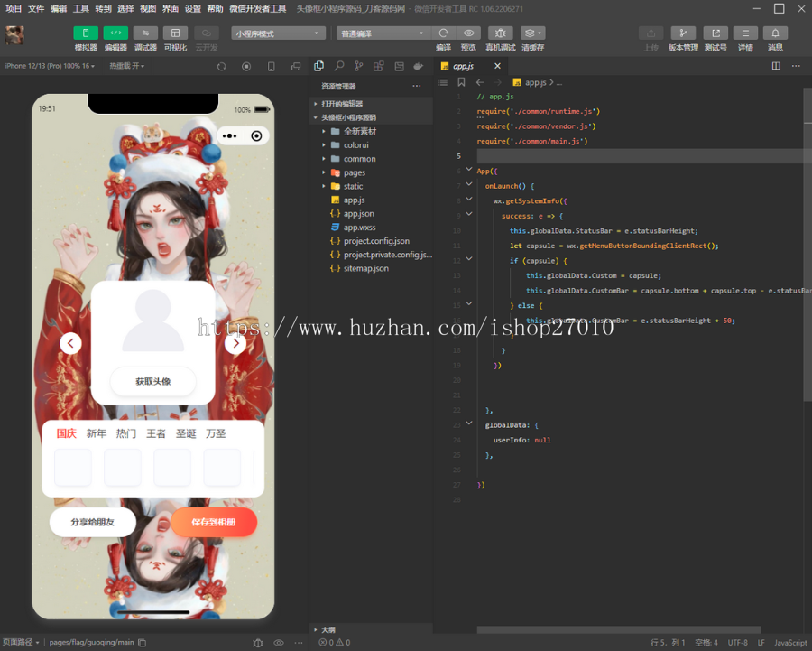Screen dimensions: 812x651
Task: Click the user avatar in toolbar
Action: pyautogui.click(x=14, y=35)
